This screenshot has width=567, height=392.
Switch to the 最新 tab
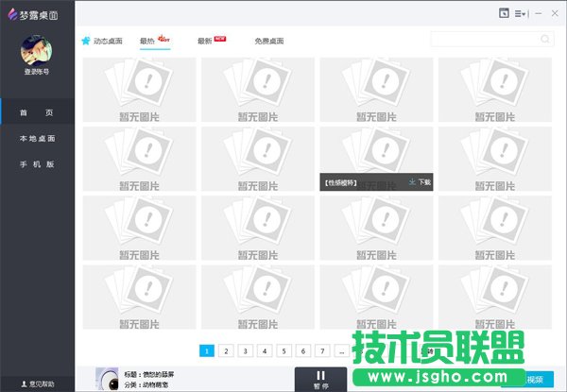point(205,42)
